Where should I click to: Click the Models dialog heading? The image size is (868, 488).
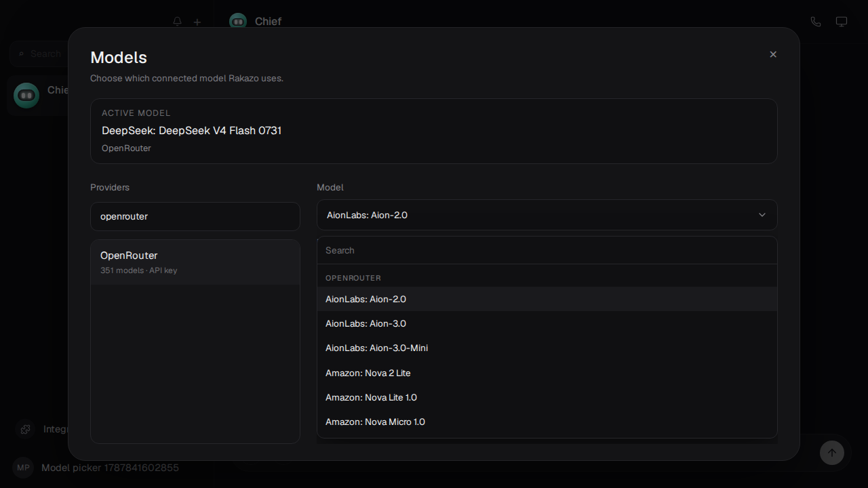click(119, 58)
